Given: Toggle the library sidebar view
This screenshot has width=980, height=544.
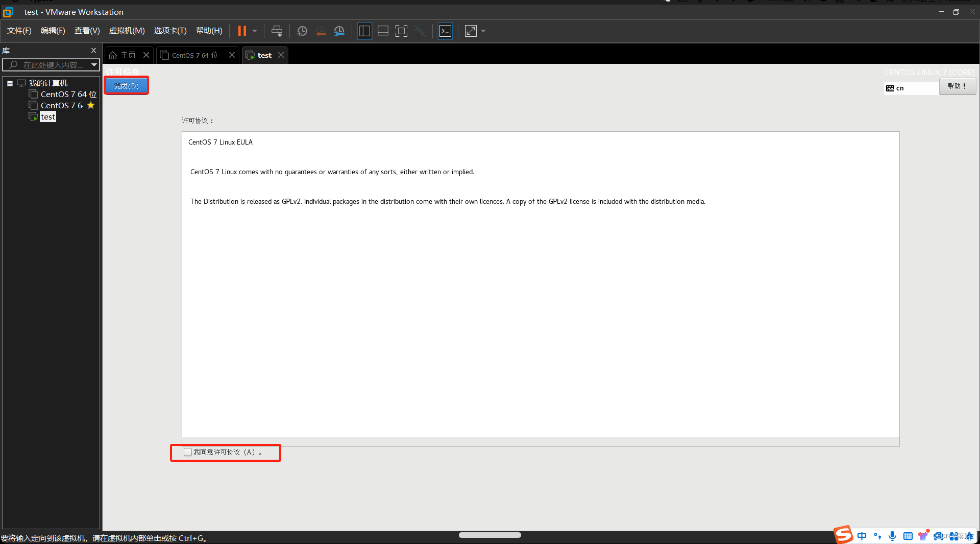Looking at the screenshot, I should point(364,31).
